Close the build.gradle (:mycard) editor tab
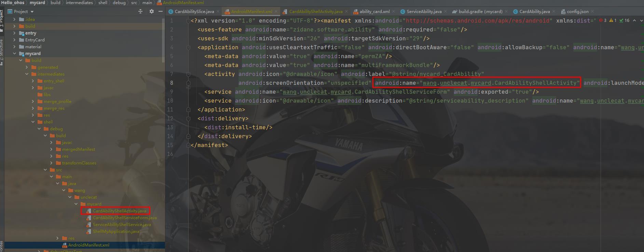This screenshot has height=252, width=644. pos(506,11)
